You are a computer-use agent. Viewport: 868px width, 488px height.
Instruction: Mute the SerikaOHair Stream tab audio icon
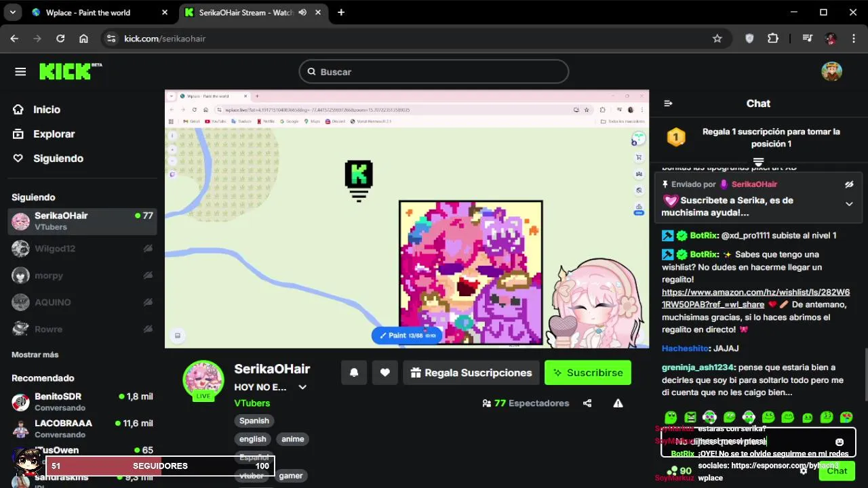point(302,12)
